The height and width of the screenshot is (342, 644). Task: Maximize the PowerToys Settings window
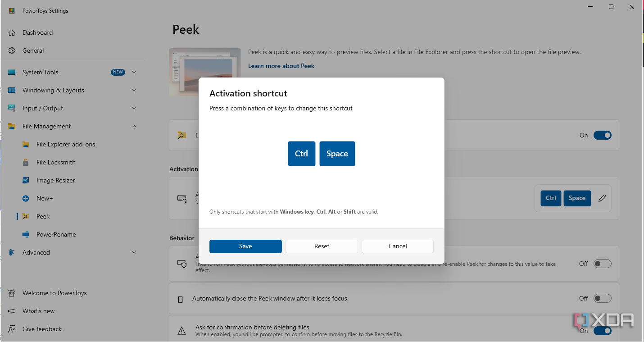click(x=611, y=7)
